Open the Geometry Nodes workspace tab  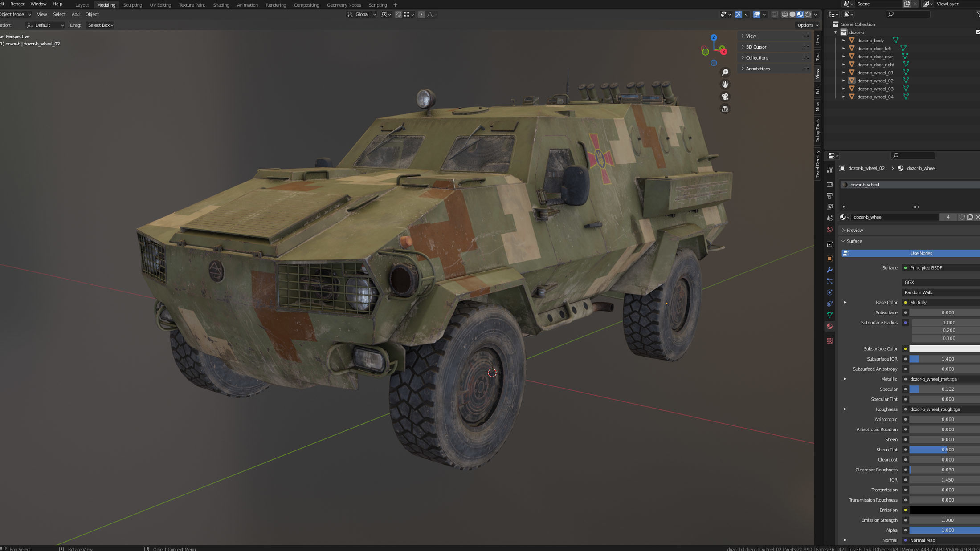coord(344,5)
